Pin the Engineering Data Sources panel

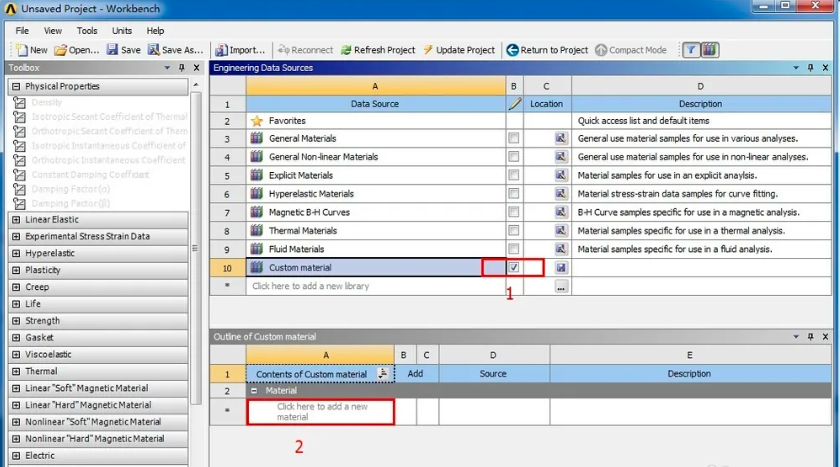[810, 67]
